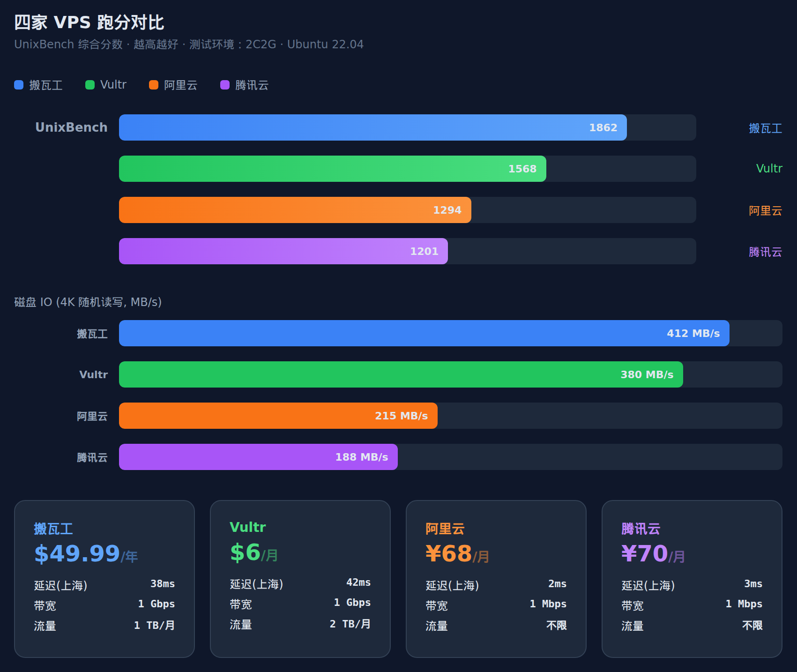
Task: Click the purple 腾讯云 legend swatch
Action: [225, 85]
